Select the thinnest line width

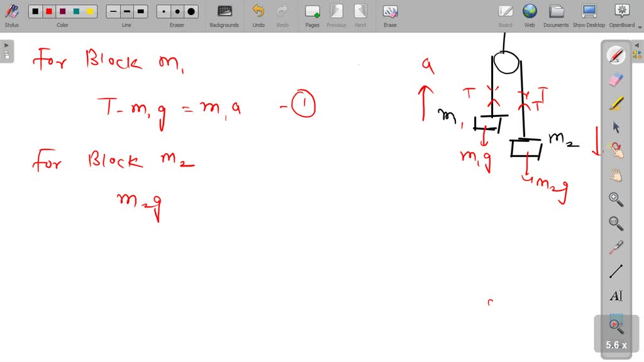click(113, 11)
